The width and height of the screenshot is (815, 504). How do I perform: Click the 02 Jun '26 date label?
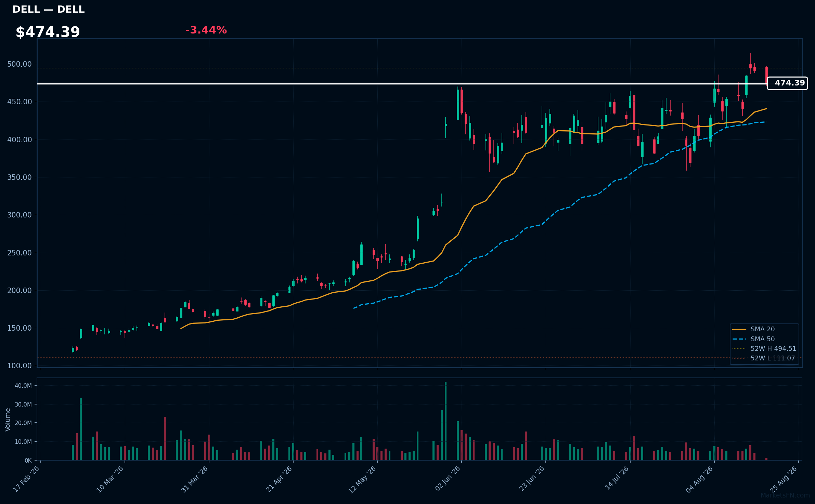(x=448, y=479)
